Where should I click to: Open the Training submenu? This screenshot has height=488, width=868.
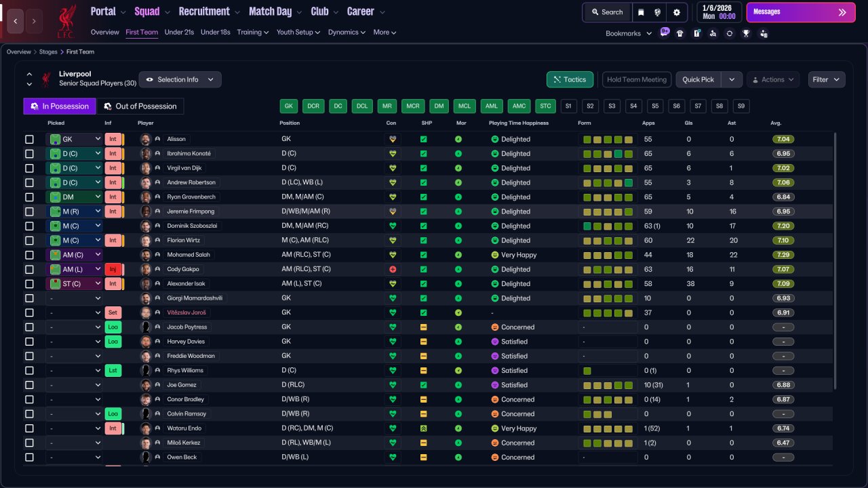[x=253, y=32]
